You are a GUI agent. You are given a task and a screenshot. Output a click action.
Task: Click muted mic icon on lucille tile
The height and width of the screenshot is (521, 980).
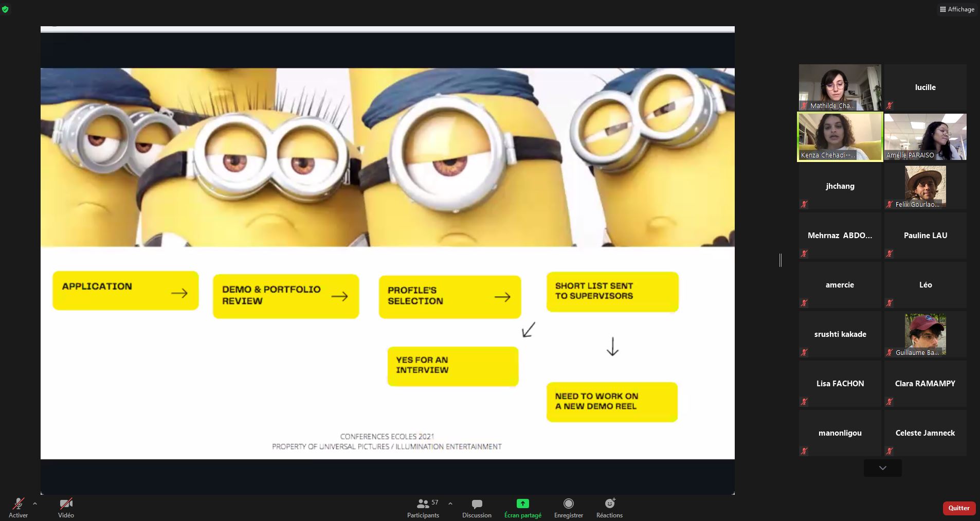[890, 105]
